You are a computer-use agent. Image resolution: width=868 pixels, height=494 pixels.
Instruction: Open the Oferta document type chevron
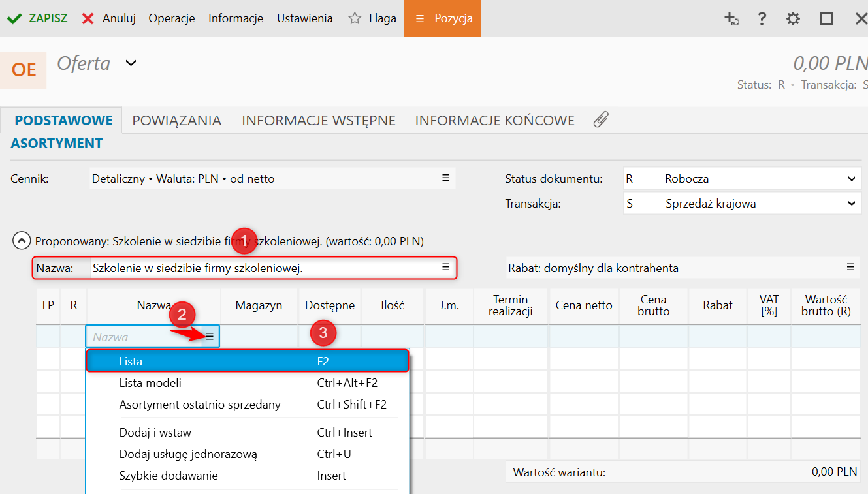(131, 63)
